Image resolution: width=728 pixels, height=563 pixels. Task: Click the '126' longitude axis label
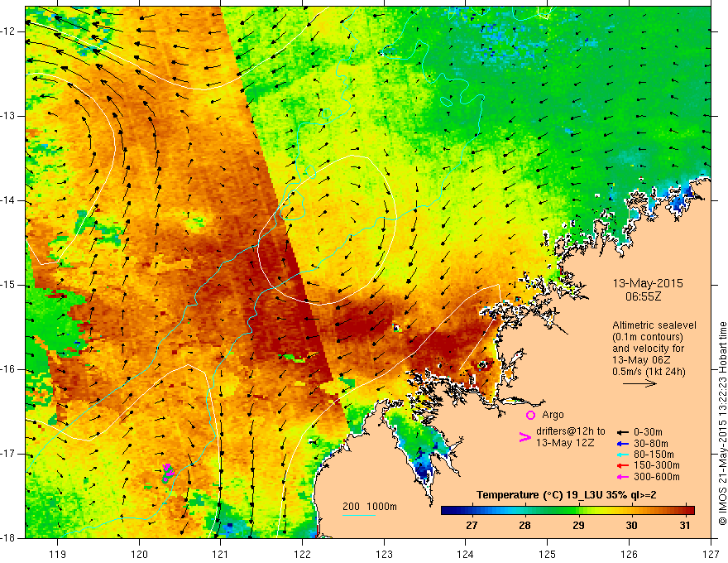click(x=629, y=554)
